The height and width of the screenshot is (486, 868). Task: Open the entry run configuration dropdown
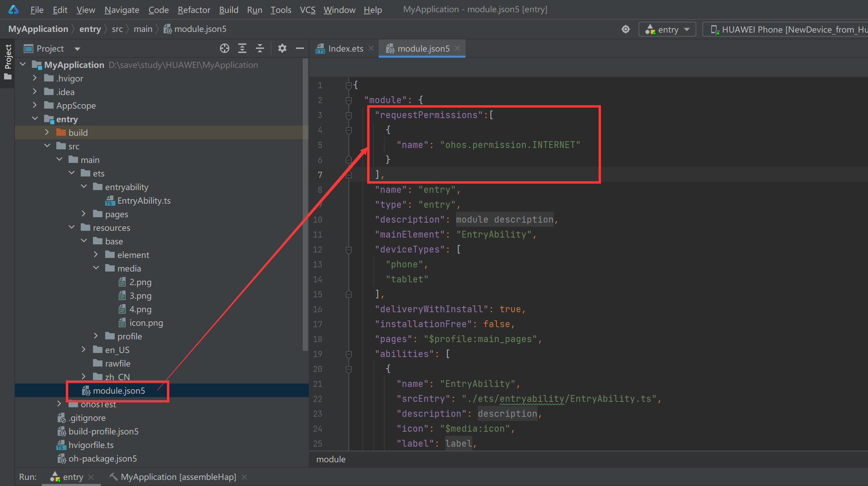[667, 30]
